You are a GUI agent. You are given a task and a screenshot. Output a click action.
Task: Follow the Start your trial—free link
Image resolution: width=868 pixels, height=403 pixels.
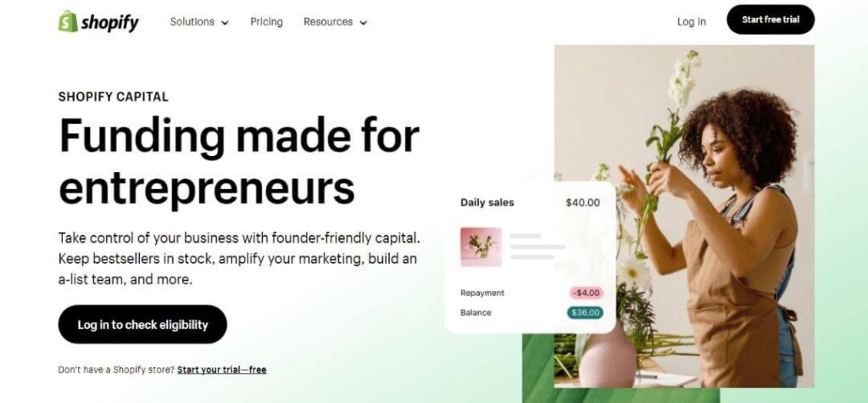[221, 370]
